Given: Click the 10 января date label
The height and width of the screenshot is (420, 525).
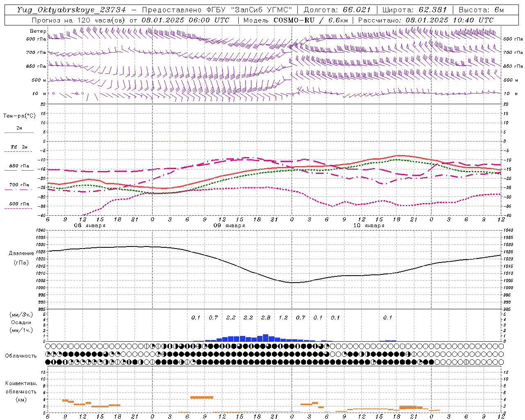Looking at the screenshot, I should [369, 226].
